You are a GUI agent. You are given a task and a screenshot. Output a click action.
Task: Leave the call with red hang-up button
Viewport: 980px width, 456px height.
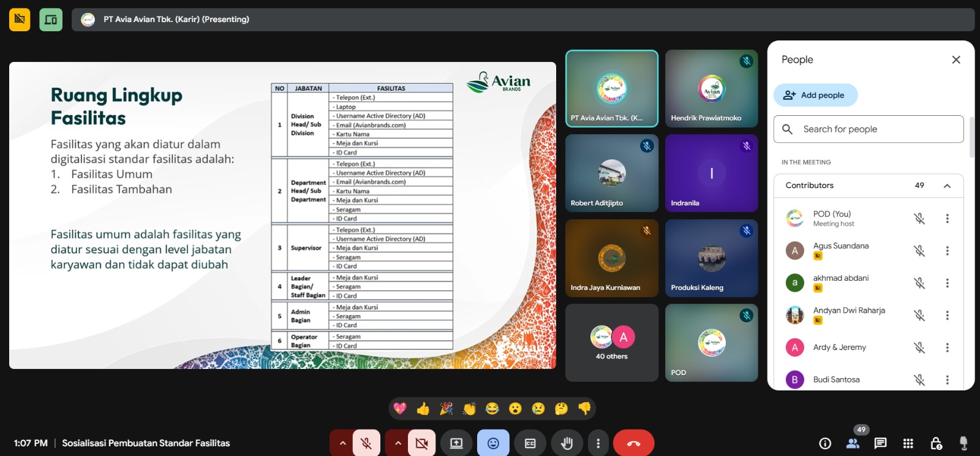point(633,443)
